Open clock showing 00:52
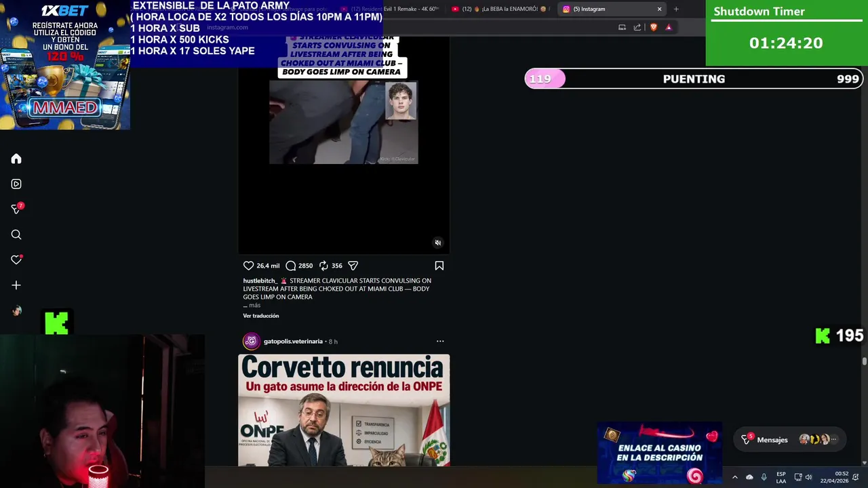The width and height of the screenshot is (868, 488). [x=834, y=477]
